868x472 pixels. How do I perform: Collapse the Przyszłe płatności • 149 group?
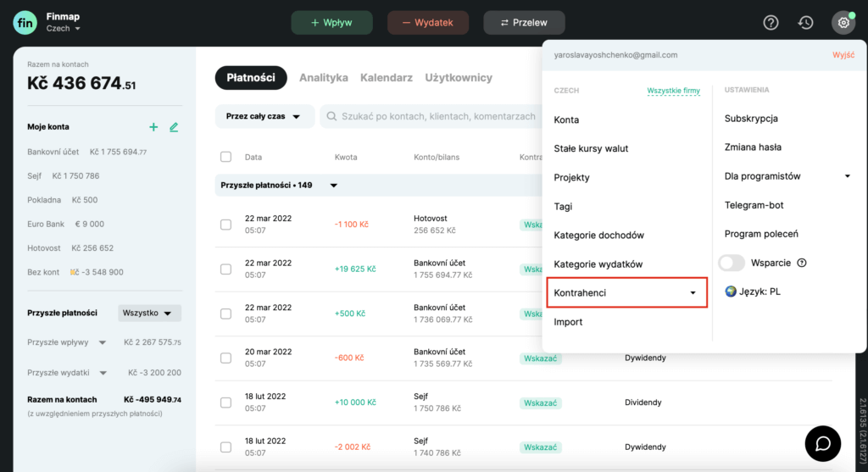click(334, 186)
